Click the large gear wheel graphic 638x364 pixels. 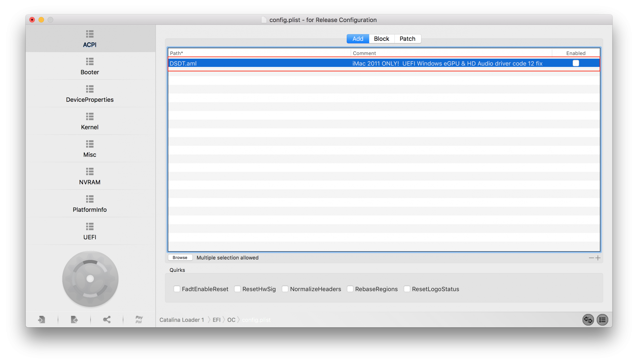pos(90,279)
